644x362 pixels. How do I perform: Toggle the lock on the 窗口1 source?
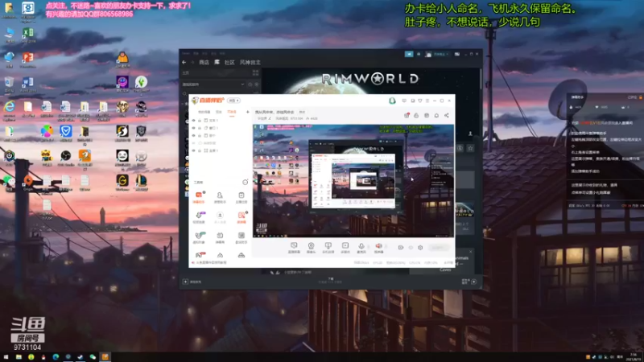click(x=200, y=128)
